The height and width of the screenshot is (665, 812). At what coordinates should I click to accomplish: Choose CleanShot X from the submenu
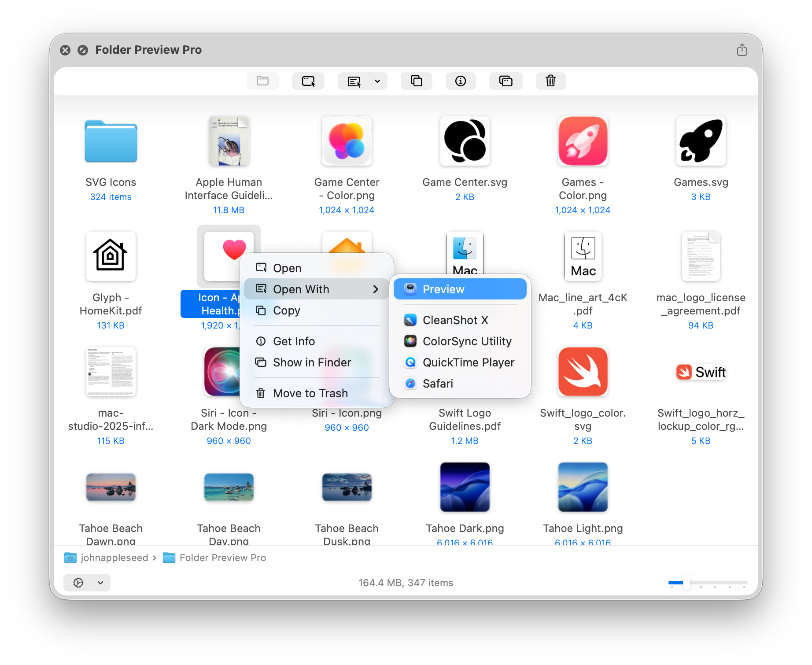click(455, 320)
